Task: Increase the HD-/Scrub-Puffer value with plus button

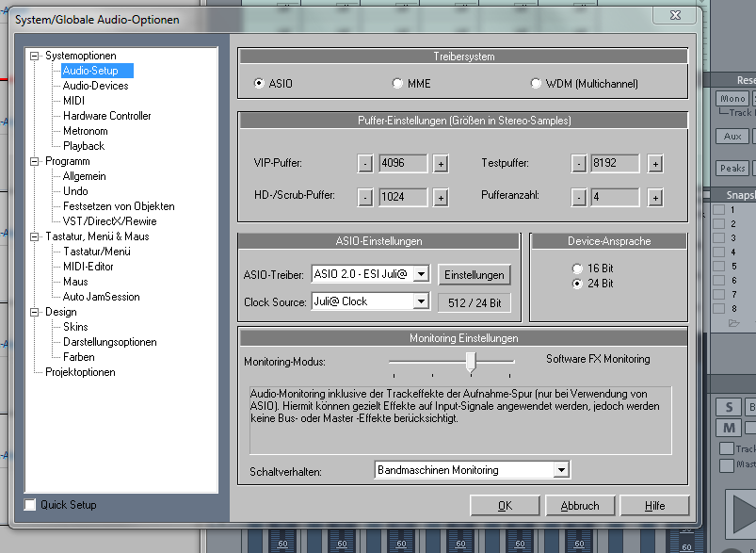Action: [441, 197]
